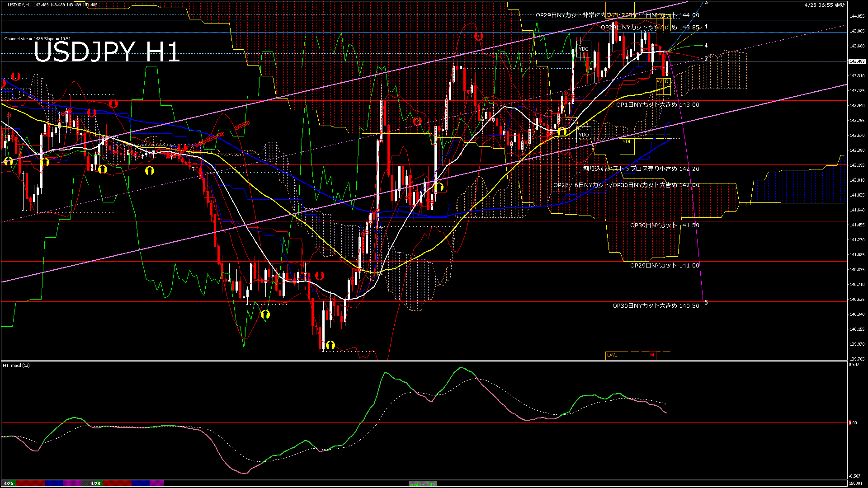868x488 pixels.
Task: Click the current price tag 143.489 on axis
Action: (x=857, y=61)
